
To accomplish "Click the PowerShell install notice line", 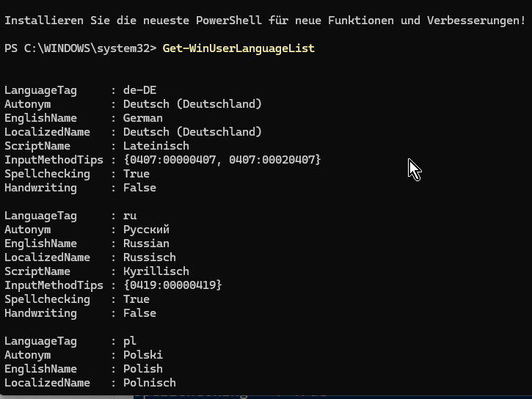I will pyautogui.click(x=265, y=21).
